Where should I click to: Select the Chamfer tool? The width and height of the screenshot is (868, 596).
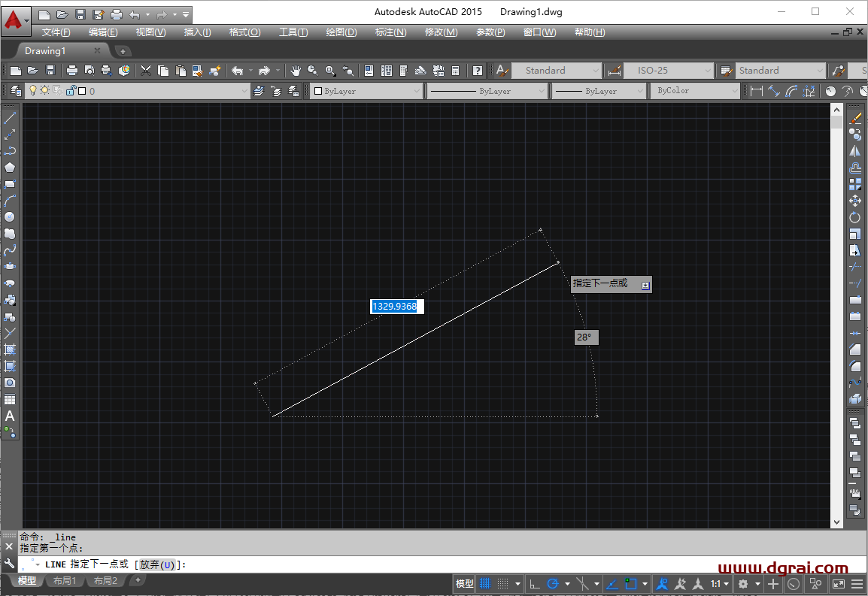click(855, 349)
